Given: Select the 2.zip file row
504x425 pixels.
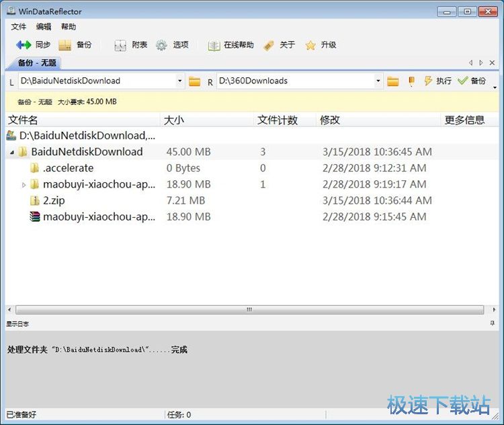Looking at the screenshot, I should coord(54,200).
